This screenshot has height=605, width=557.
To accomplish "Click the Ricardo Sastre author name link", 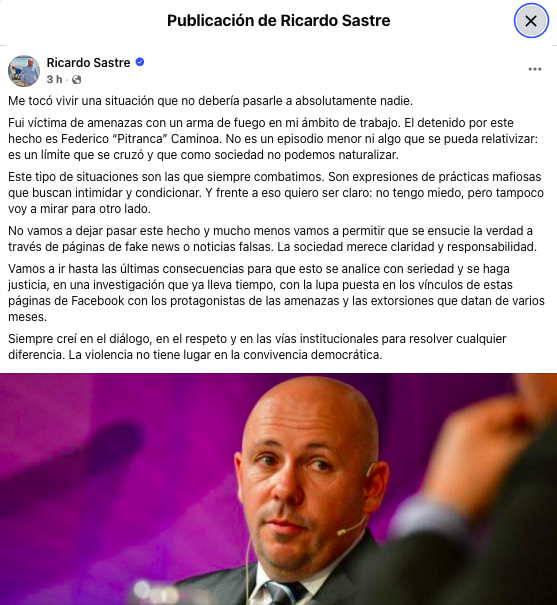I will (x=88, y=63).
